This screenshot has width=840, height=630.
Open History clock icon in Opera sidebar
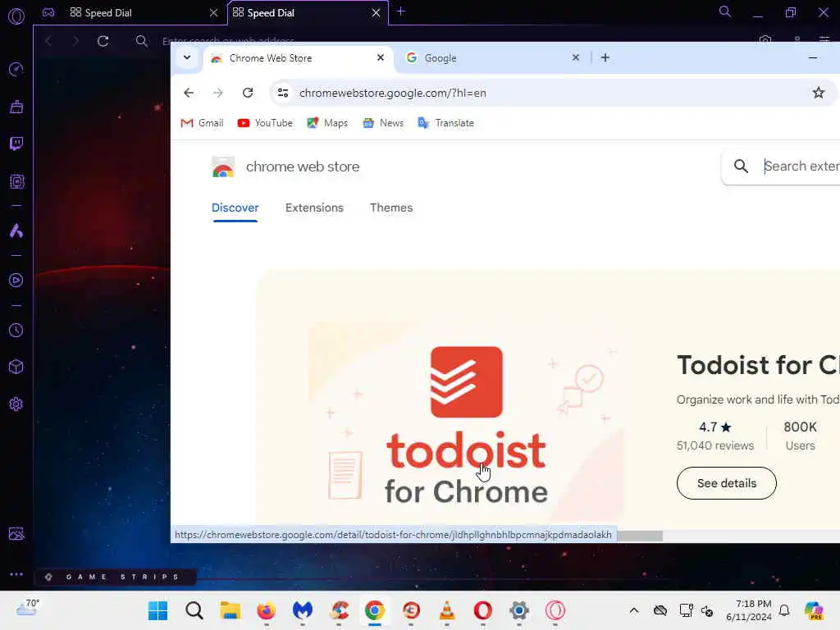[16, 330]
